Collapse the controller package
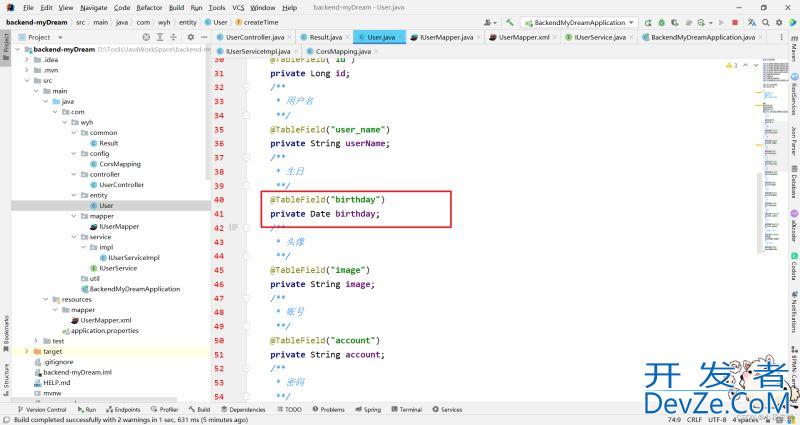 click(74, 174)
